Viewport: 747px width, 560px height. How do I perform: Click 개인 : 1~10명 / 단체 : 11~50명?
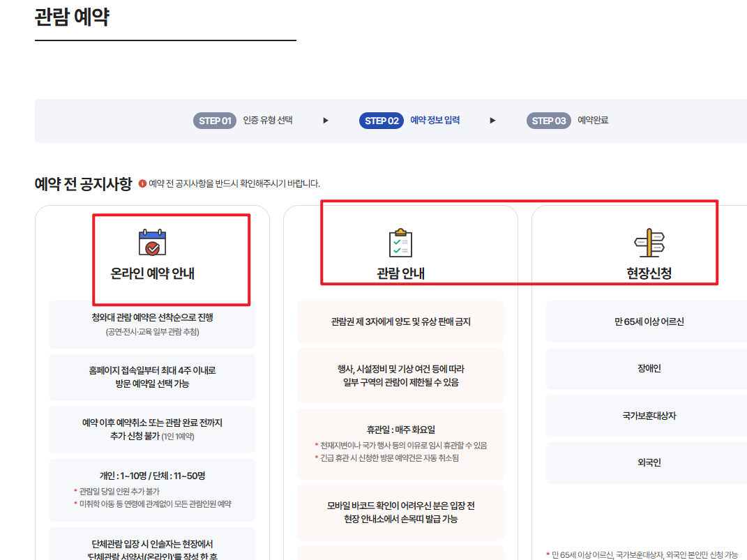(x=153, y=476)
